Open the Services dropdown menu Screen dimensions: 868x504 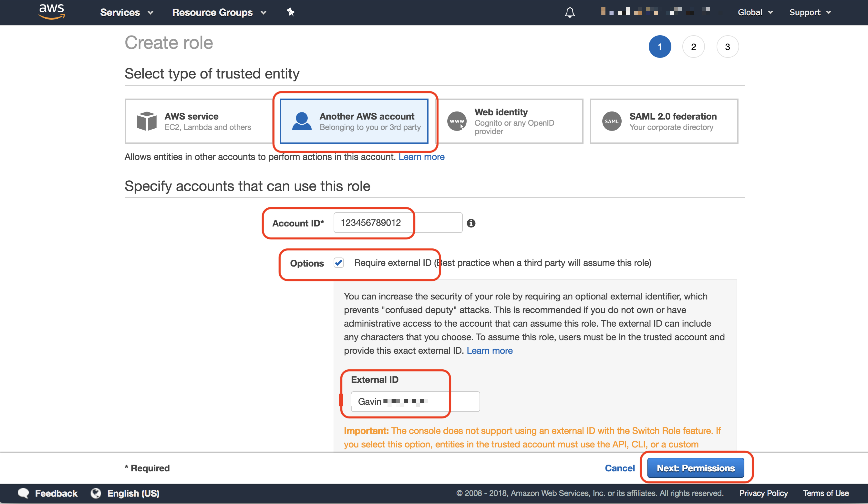(126, 12)
